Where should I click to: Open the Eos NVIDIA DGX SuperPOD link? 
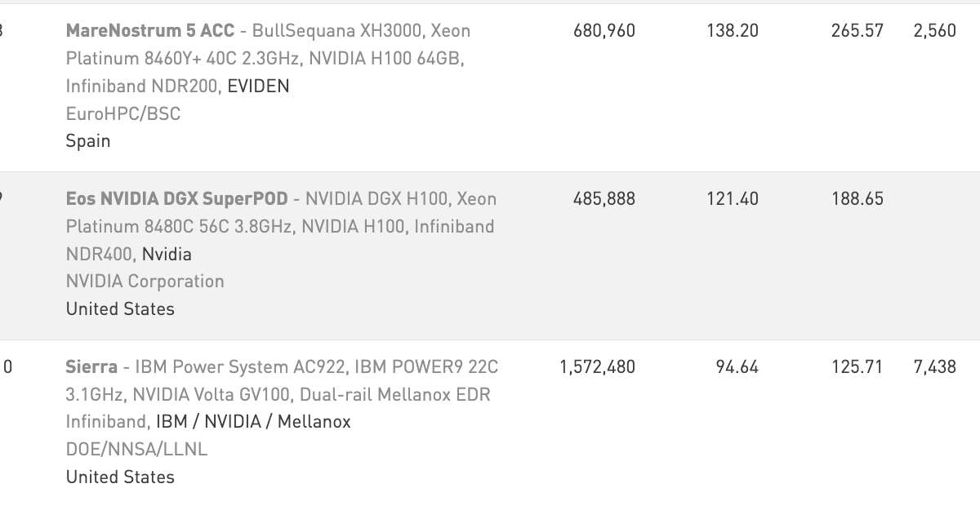tap(177, 199)
